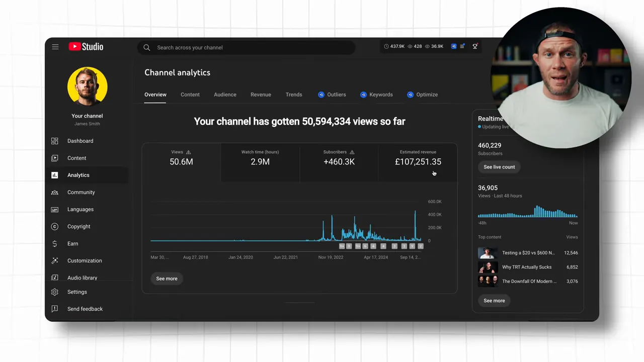Click the See live count button

(x=499, y=167)
